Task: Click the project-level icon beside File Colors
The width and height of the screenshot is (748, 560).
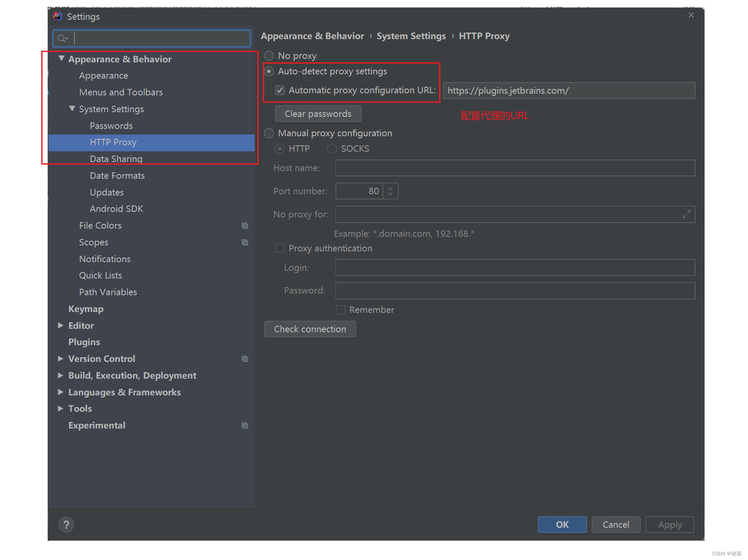Action: click(x=245, y=226)
